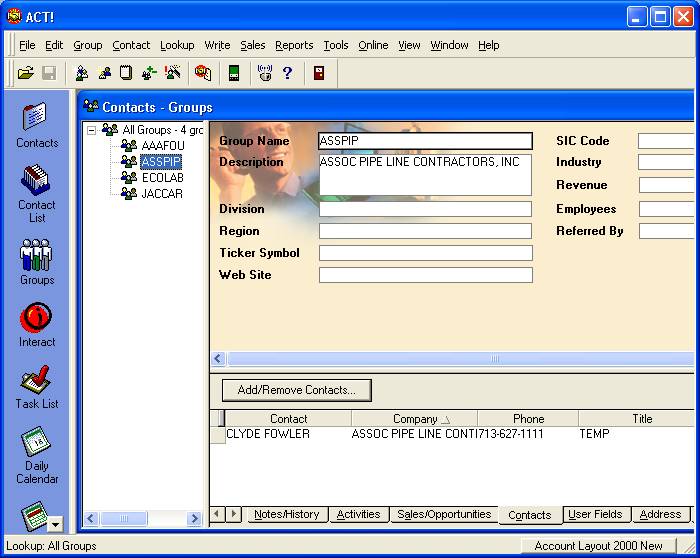Sort the list by Company column header
The image size is (700, 558).
point(415,419)
